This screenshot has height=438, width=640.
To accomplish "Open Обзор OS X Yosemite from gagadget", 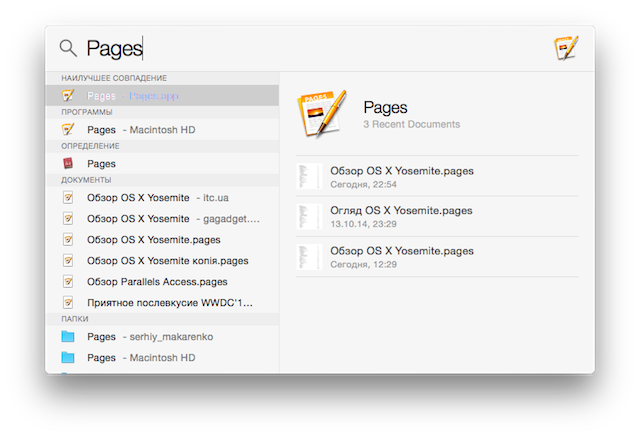I will coord(162,219).
